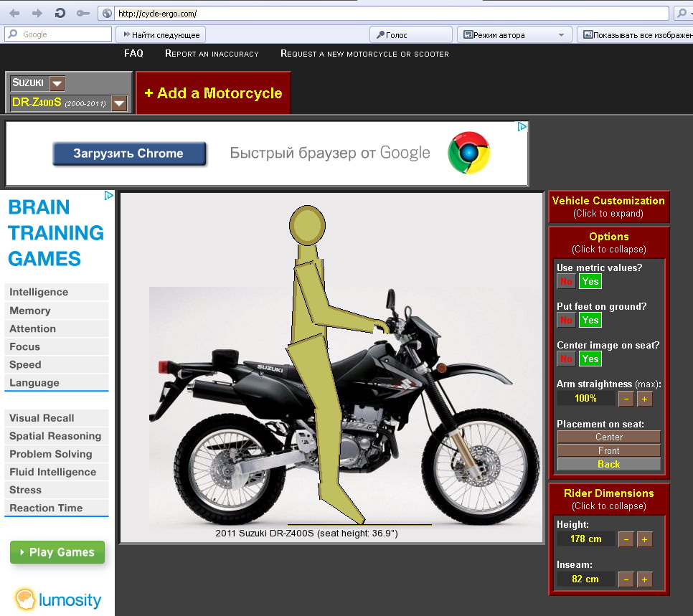Screen dimensions: 693x616
Task: Set Center image on seat to Yes
Action: [590, 359]
